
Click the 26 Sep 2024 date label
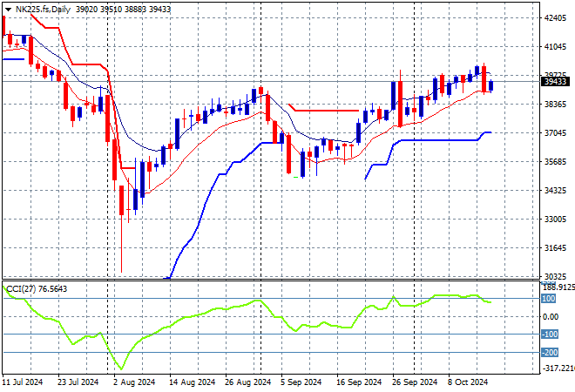point(415,382)
